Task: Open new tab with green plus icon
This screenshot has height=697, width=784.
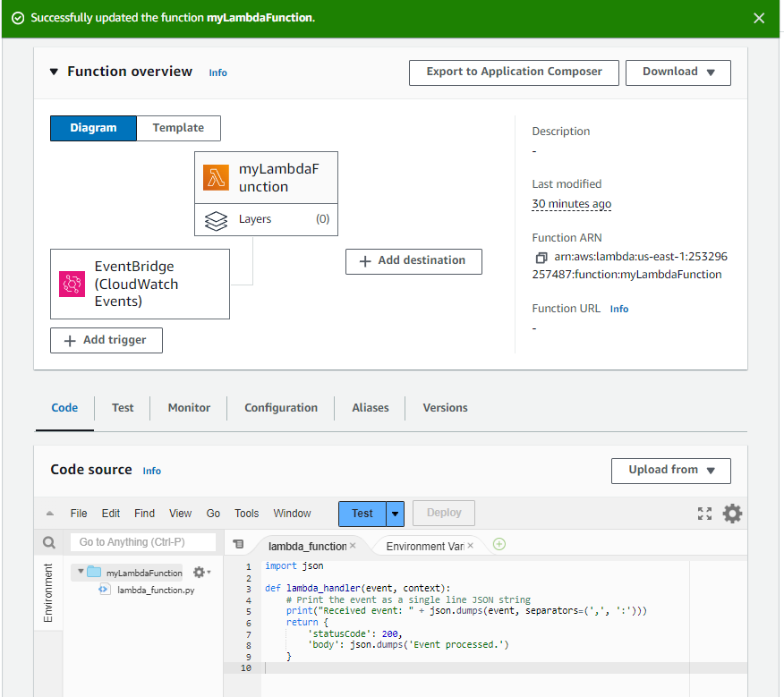Action: pyautogui.click(x=499, y=544)
